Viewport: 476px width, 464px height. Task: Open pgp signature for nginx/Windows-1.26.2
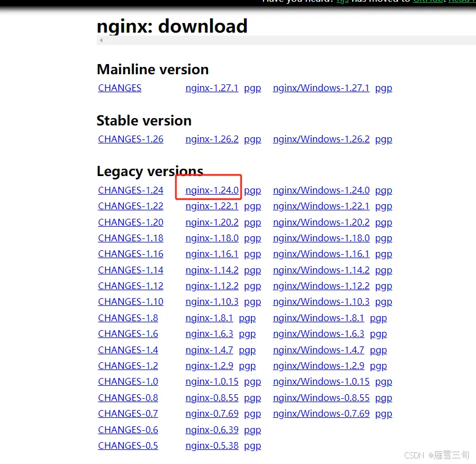pos(384,139)
